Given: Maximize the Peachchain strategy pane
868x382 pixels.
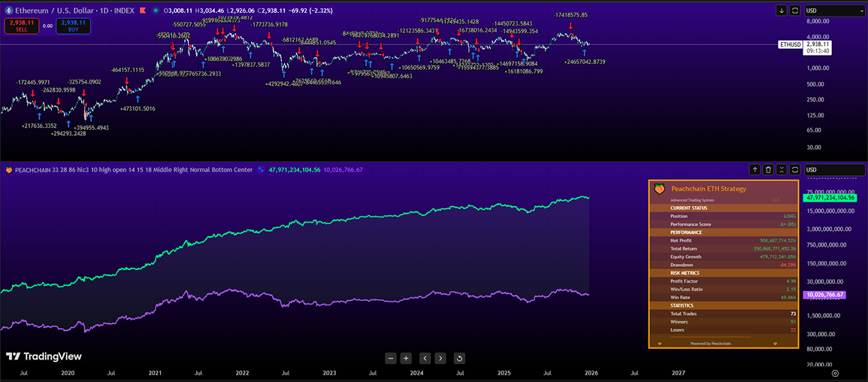Looking at the screenshot, I should [794, 170].
